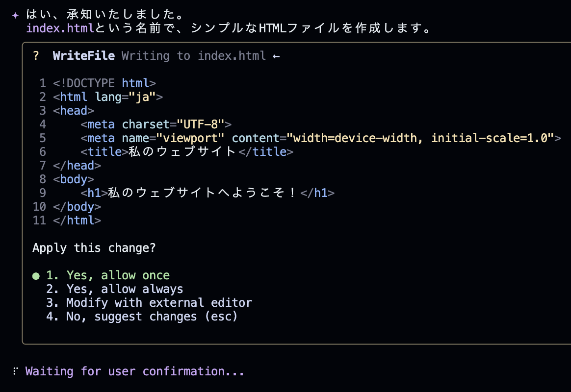Click the purple sparkle response icon
Image resolution: width=571 pixels, height=392 pixels.
point(15,15)
